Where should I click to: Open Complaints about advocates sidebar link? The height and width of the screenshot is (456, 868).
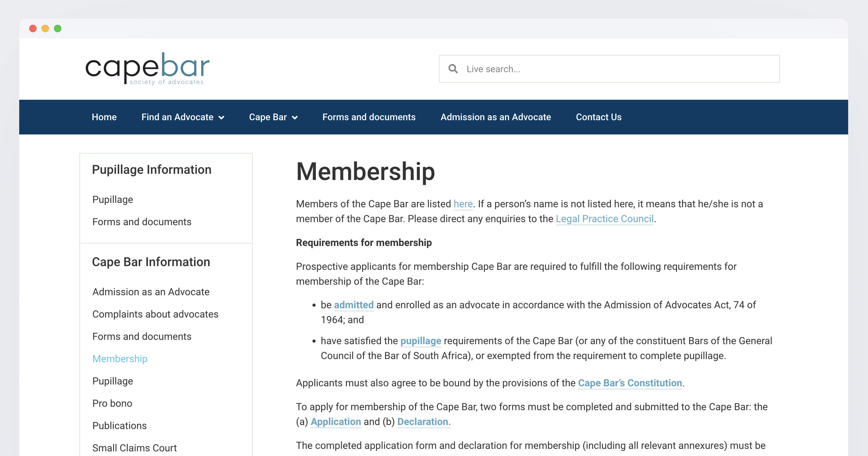point(155,314)
